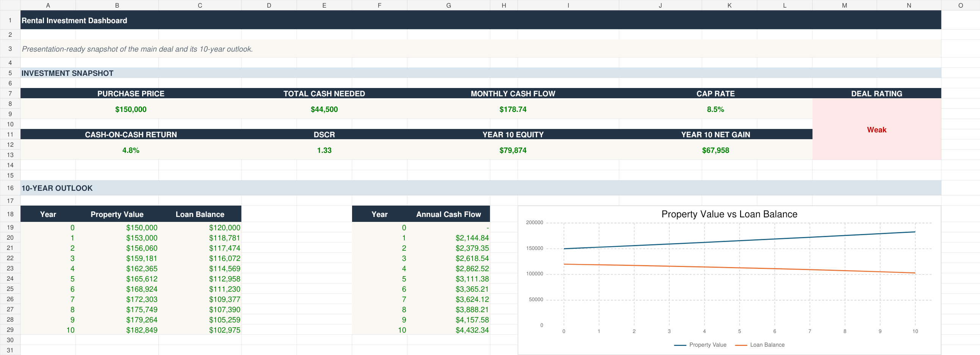Image resolution: width=980 pixels, height=355 pixels.
Task: Click the Property Value legend entry in chart
Action: point(700,345)
